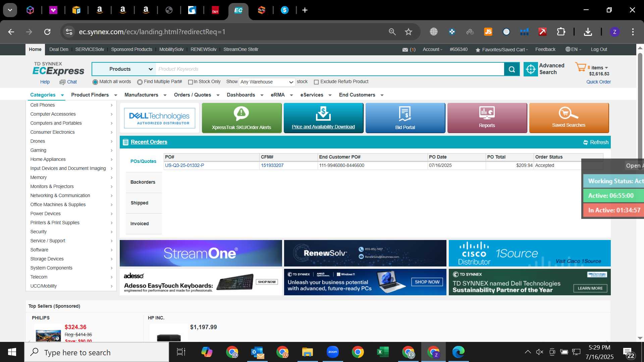Check the In Stock Only box
644x362 pixels.
[x=191, y=82]
